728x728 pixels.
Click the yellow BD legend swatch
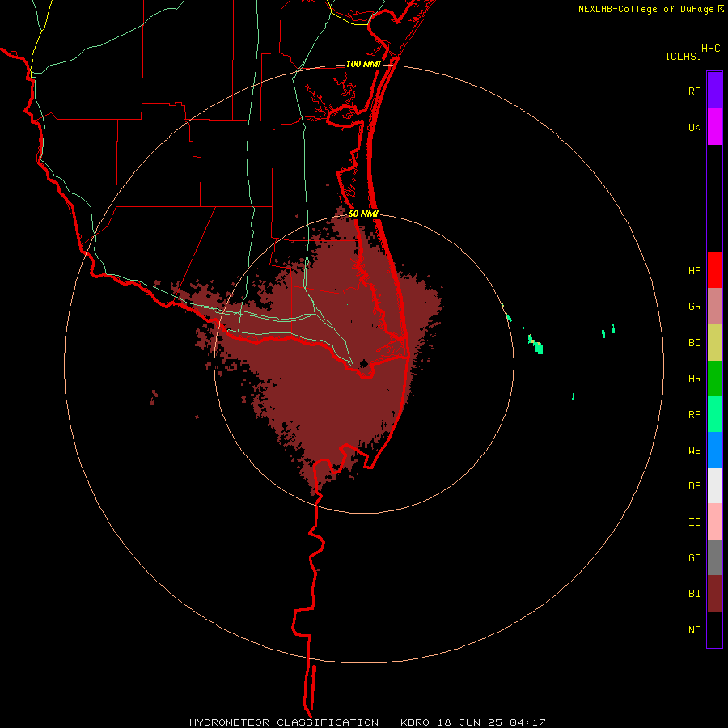tap(714, 342)
